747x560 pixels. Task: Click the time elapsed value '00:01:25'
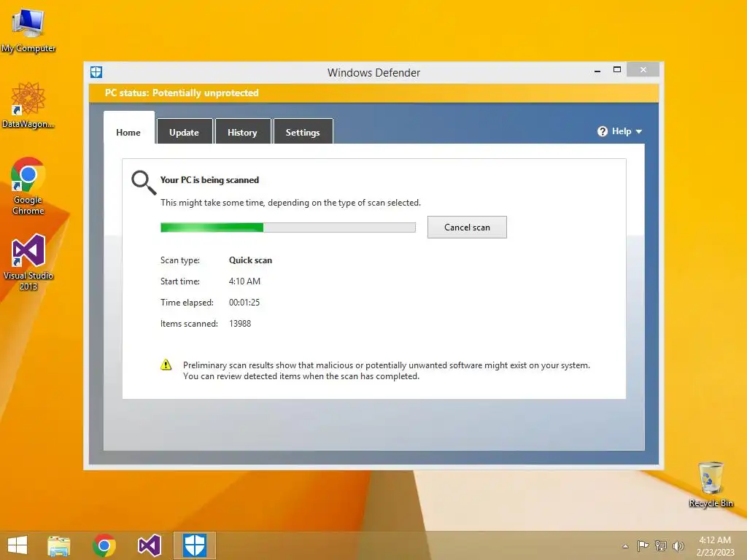[x=244, y=303]
